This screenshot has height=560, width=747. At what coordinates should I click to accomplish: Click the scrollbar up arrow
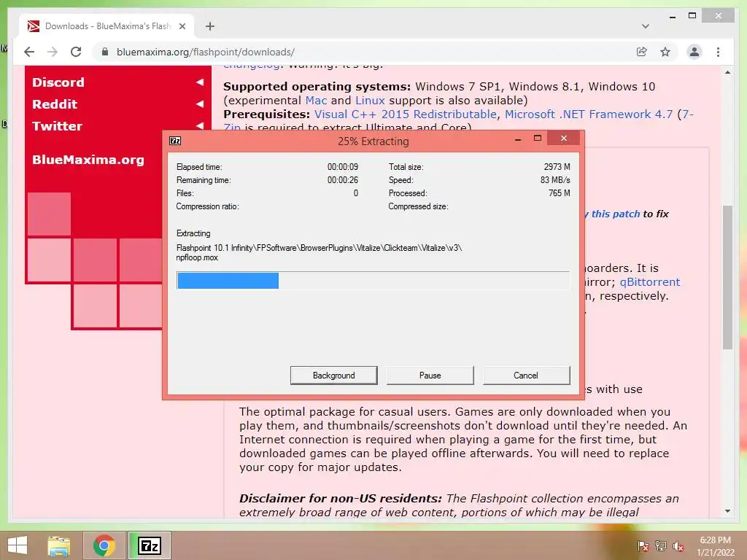[x=727, y=73]
